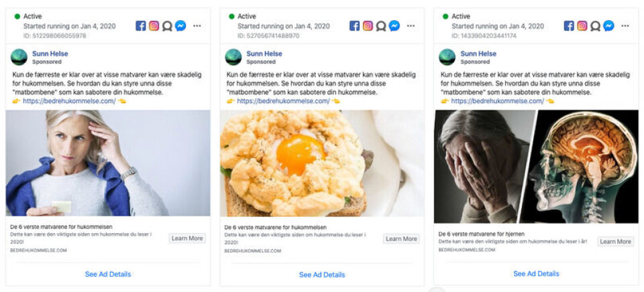Click the Sunn Helse page name on the woman-image ad
Viewport: 644px width, 292px height.
click(x=50, y=54)
